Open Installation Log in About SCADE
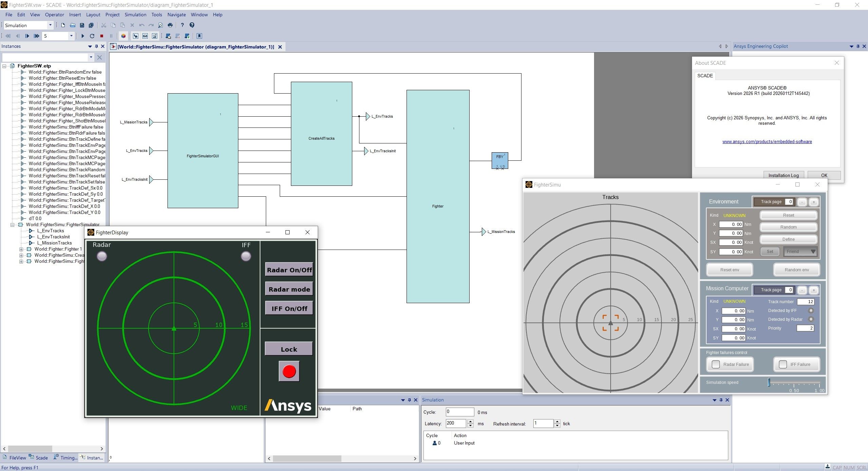Image resolution: width=868 pixels, height=471 pixels. pos(784,175)
